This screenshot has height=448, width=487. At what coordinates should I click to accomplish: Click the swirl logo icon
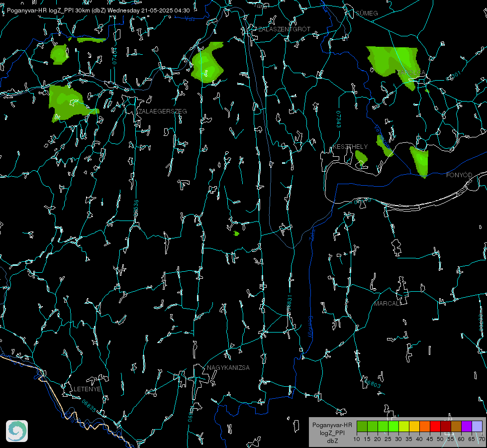(x=17, y=431)
